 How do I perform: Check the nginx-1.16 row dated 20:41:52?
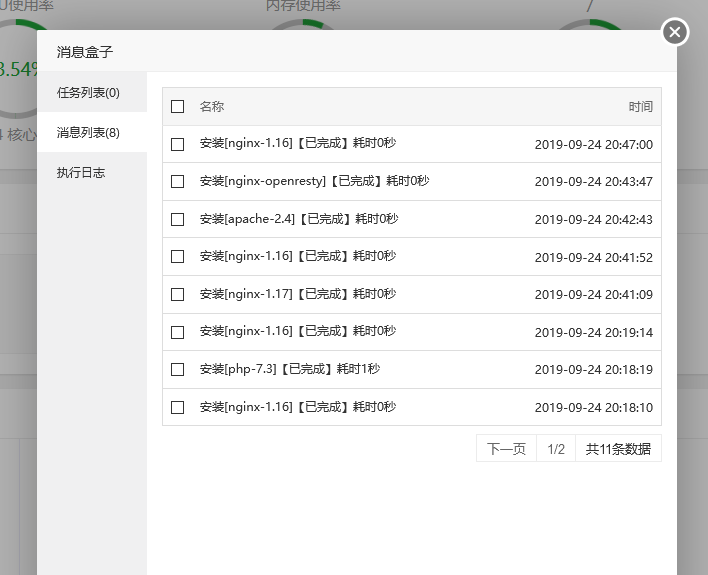tap(177, 257)
